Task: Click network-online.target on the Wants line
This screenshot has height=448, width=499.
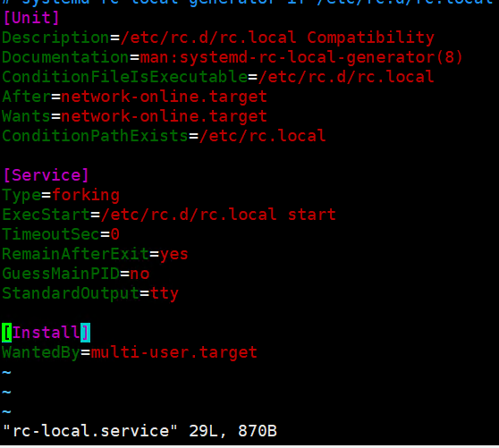Action: pyautogui.click(x=164, y=116)
